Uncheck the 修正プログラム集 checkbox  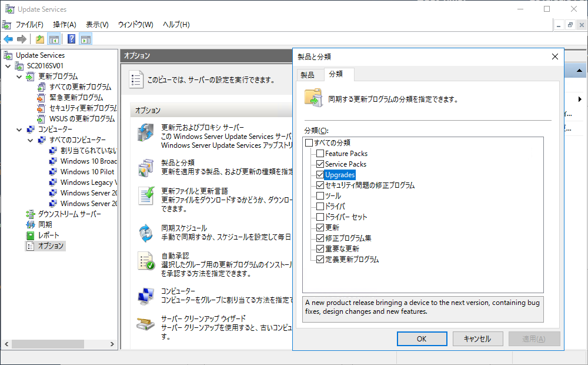pyautogui.click(x=320, y=238)
